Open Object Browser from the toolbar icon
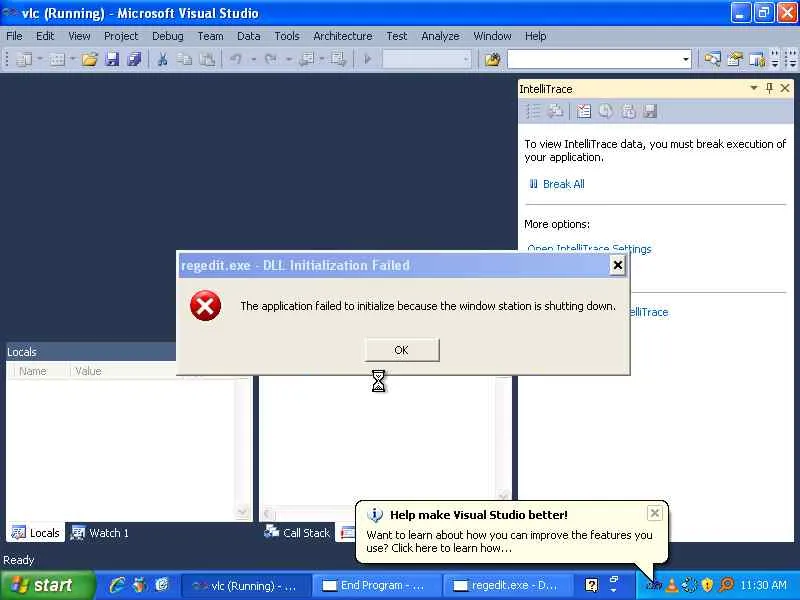The width and height of the screenshot is (800, 600). point(757,60)
